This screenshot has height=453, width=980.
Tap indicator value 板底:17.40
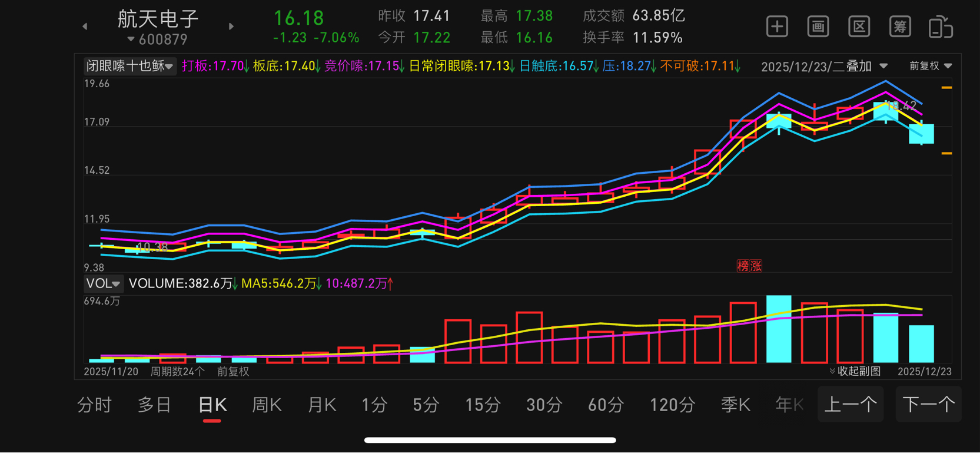point(287,66)
